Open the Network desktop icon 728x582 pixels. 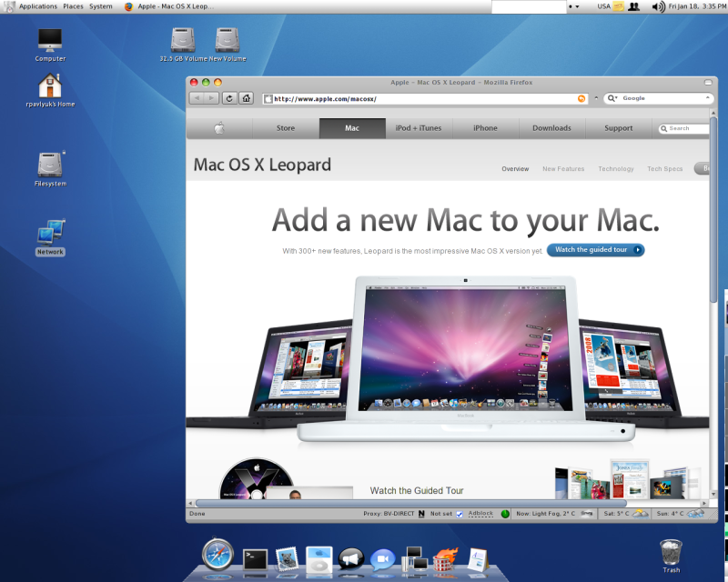[50, 237]
